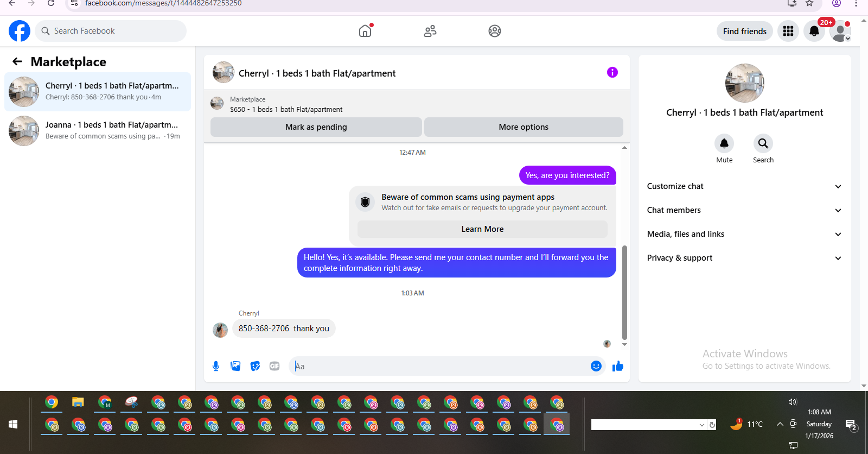Click the browser back arrow

12,3
